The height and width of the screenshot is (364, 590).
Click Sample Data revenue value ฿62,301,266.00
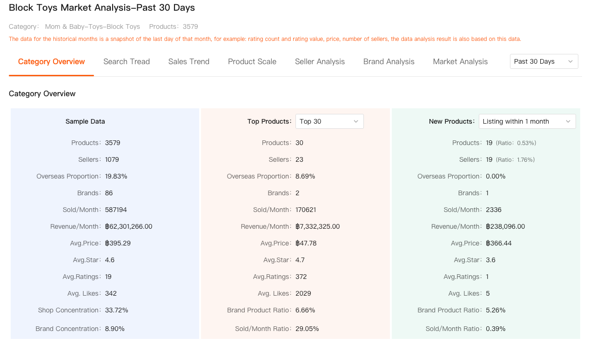[128, 226]
